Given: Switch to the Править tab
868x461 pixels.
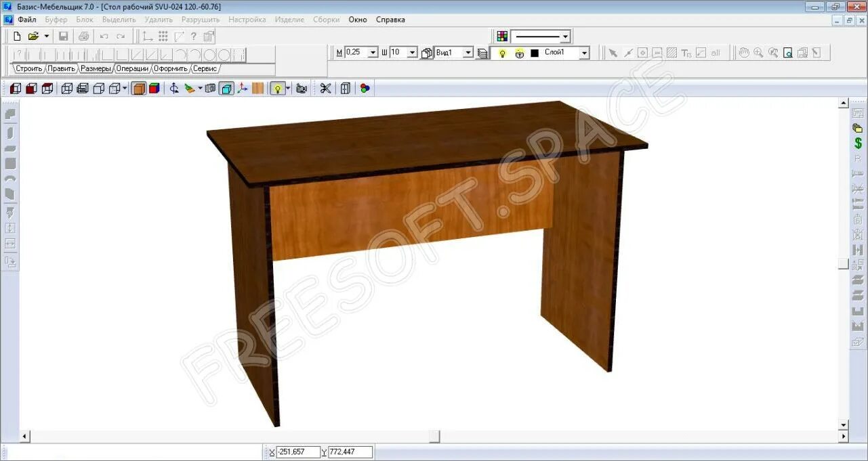Looking at the screenshot, I should tap(61, 68).
